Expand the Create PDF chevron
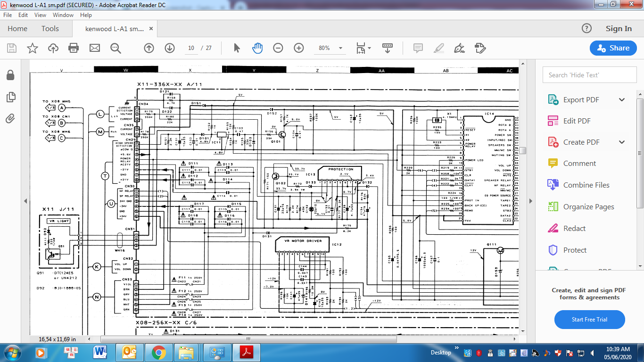Screen dimensions: 644x362 pyautogui.click(x=622, y=142)
